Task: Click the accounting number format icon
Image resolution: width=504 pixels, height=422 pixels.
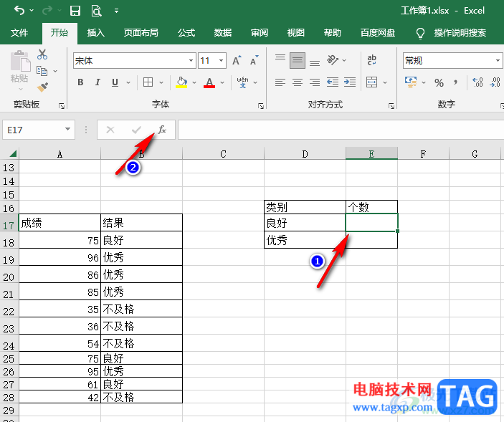Action: [411, 82]
